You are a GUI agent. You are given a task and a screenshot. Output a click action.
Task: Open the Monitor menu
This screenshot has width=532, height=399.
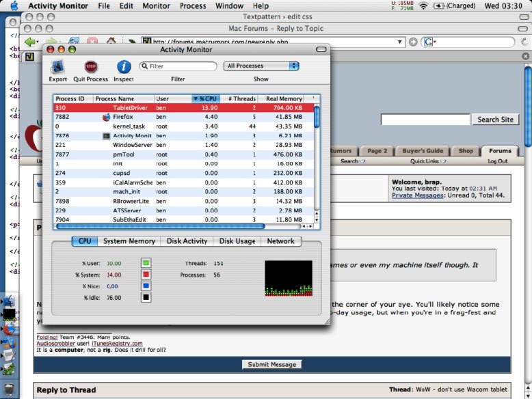[x=156, y=5]
